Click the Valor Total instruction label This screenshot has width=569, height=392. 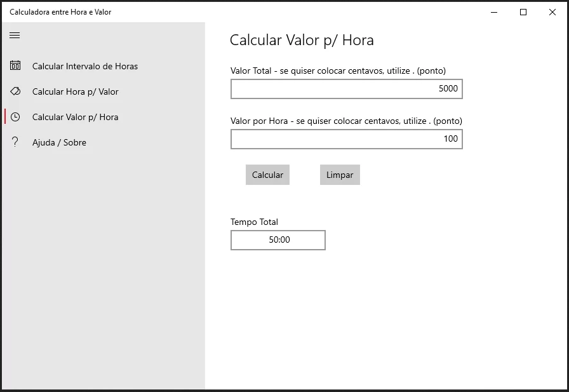[338, 71]
